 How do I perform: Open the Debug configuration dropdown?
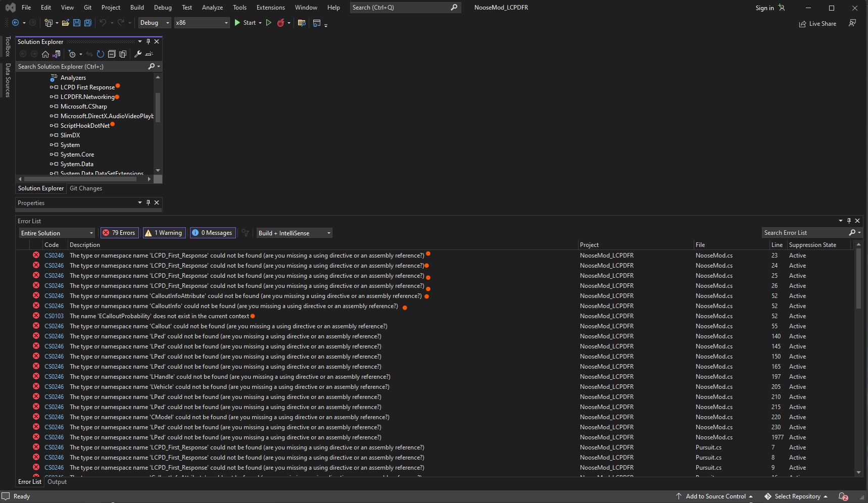coord(155,23)
